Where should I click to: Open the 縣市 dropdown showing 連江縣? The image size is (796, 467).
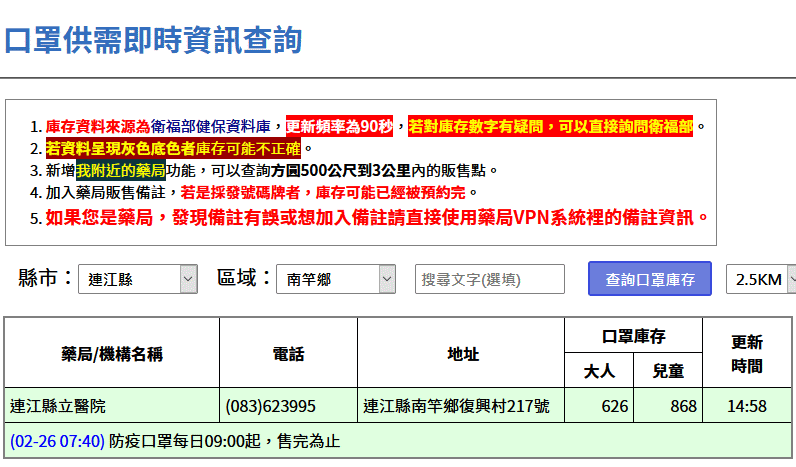click(138, 279)
